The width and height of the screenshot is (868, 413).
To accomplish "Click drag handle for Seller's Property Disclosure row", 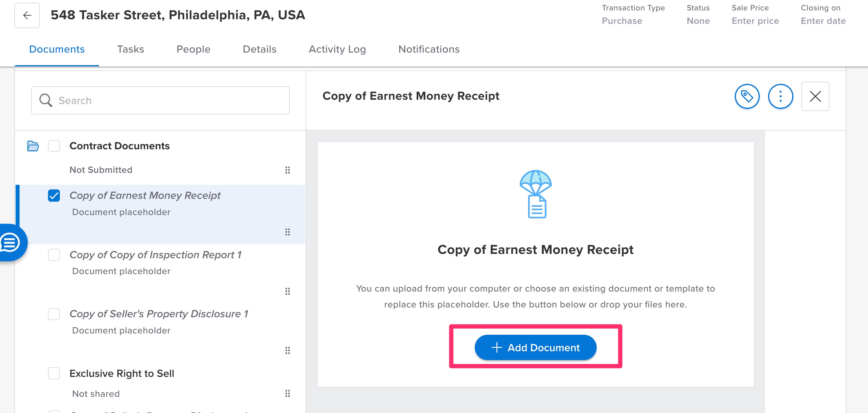I will 287,350.
